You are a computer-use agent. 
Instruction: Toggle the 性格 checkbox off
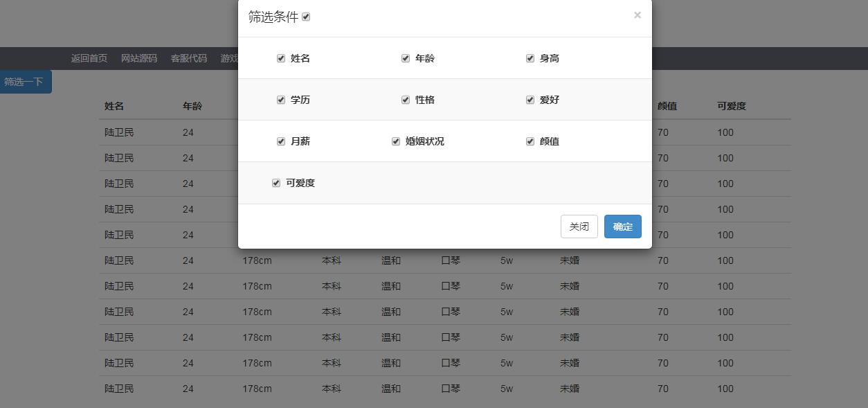coord(406,100)
